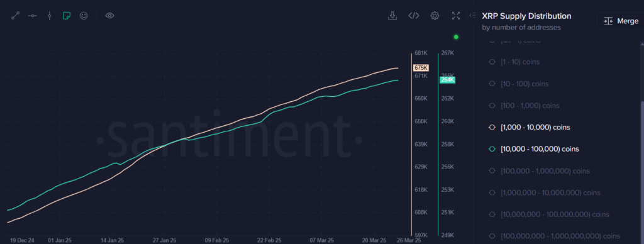Screen dimensions: 644x244
Task: Click the 249K axis label
Action: [447, 235]
